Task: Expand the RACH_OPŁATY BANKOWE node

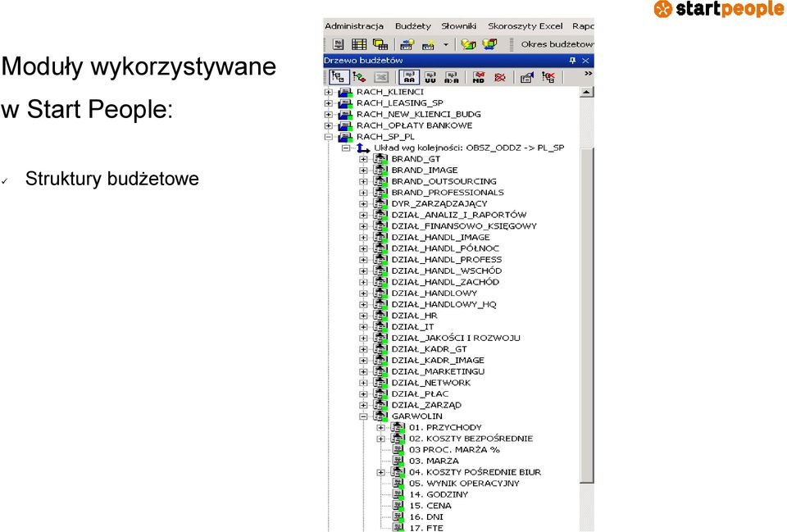Action: click(x=328, y=125)
